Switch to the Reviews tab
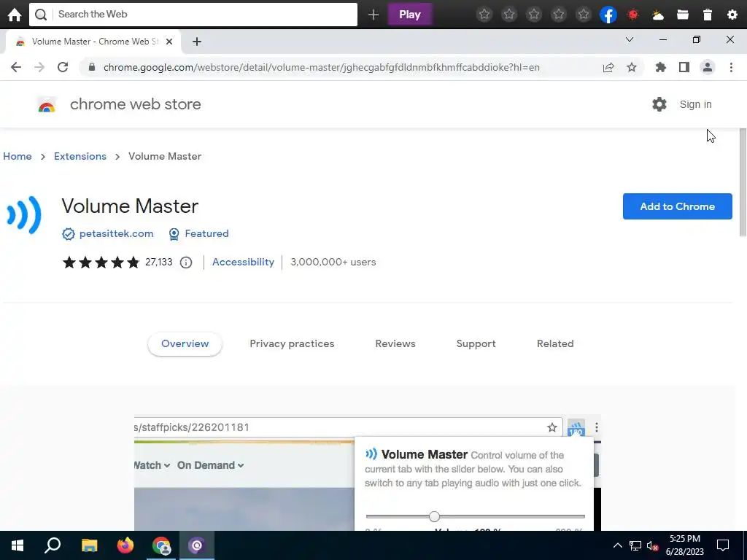This screenshot has width=747, height=560. pyautogui.click(x=395, y=344)
